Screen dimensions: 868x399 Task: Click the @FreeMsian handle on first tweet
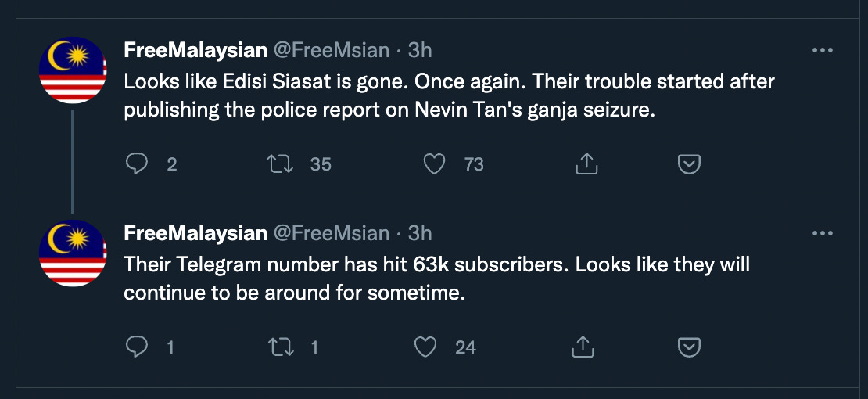331,50
